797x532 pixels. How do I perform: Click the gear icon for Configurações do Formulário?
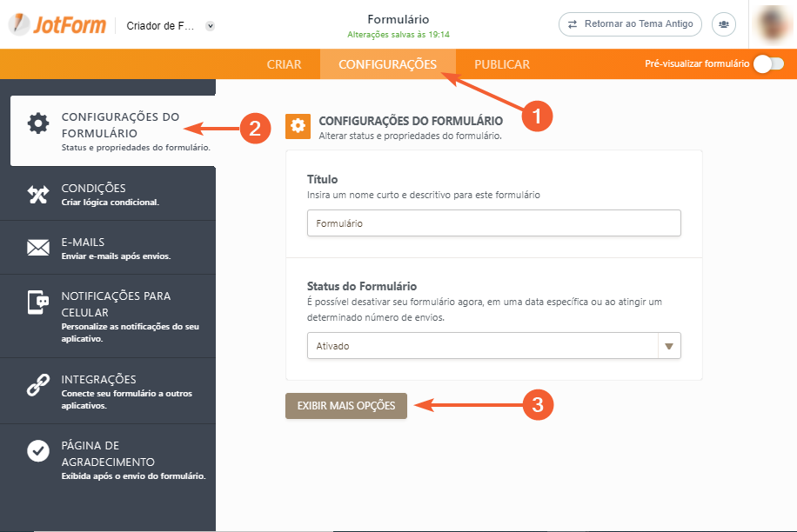point(38,123)
